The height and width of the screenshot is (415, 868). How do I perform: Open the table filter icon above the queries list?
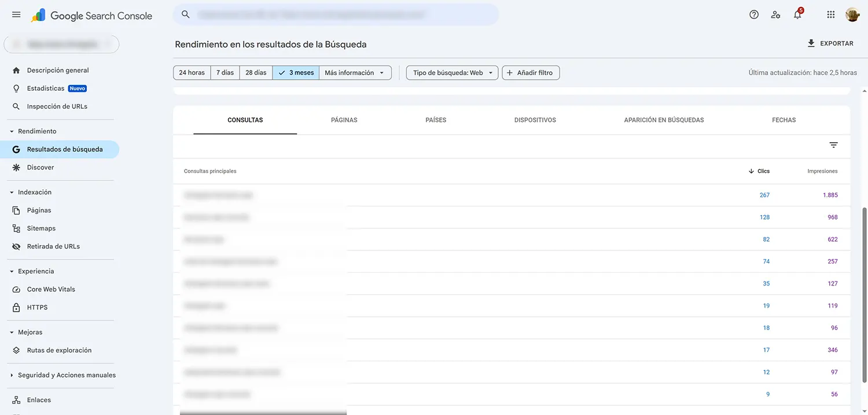pos(833,144)
